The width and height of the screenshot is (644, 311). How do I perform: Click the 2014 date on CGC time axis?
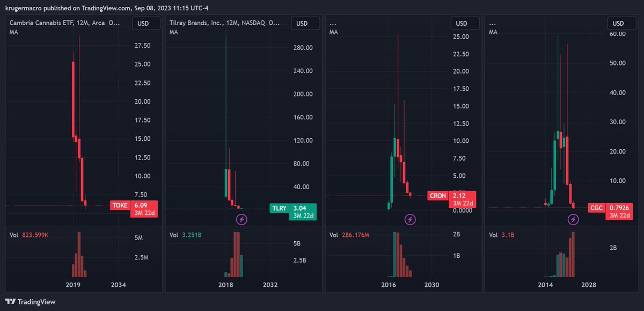[546, 285]
